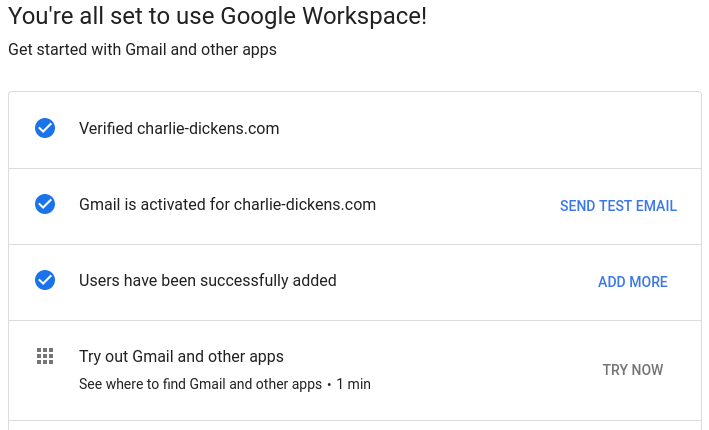The width and height of the screenshot is (709, 430).
Task: Open the apps grid icon
Action: tap(45, 356)
